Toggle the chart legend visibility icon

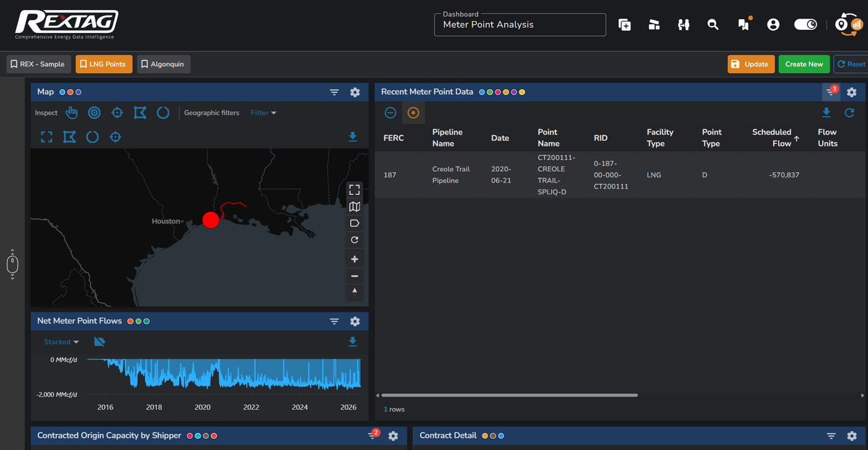tap(99, 342)
